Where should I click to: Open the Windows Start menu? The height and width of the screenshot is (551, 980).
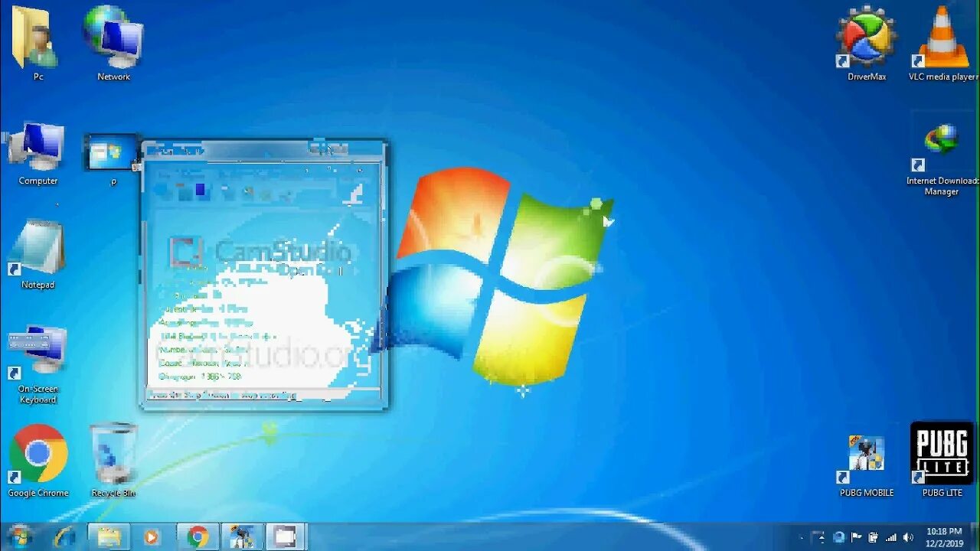19,537
